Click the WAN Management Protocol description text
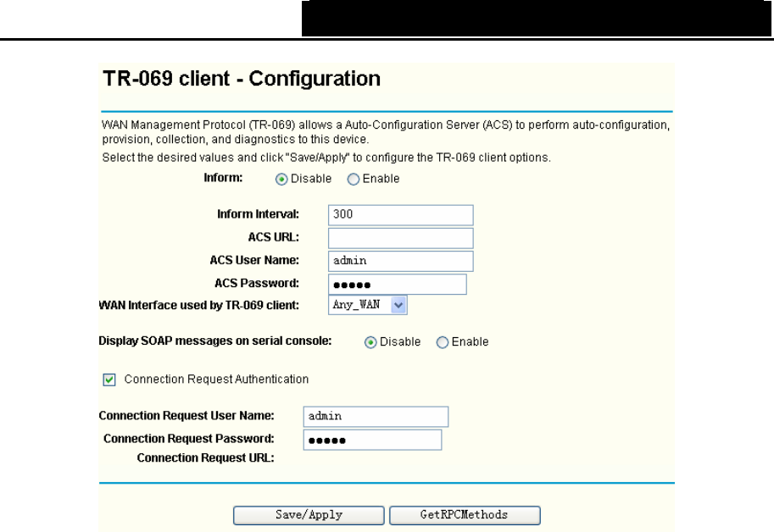Screen dimensions: 774x532 [x=386, y=132]
